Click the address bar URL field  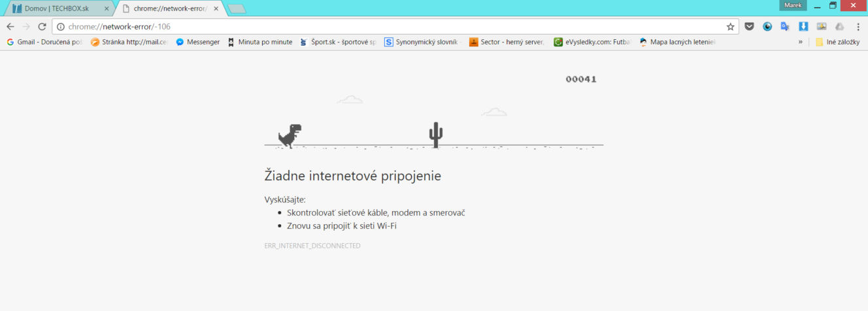[x=397, y=27]
